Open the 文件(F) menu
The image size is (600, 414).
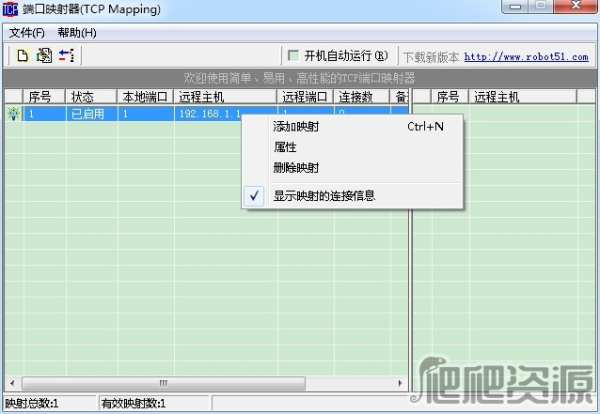pos(27,33)
